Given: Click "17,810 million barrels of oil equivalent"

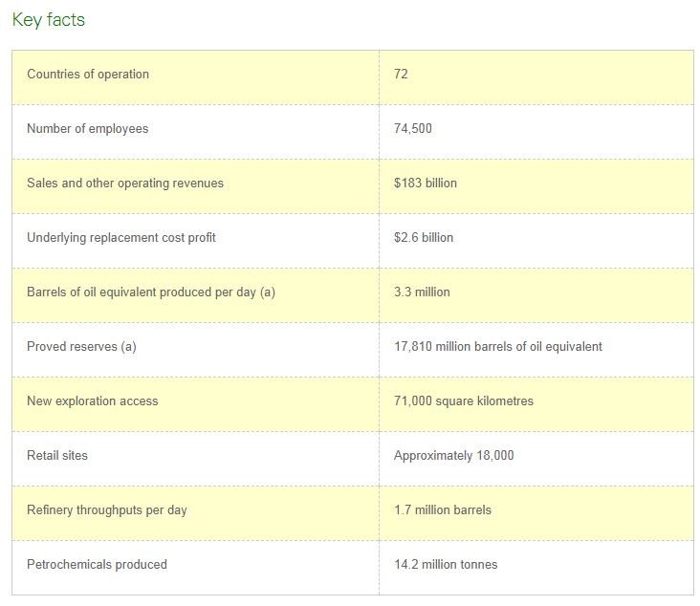Looking at the screenshot, I should click(498, 347).
